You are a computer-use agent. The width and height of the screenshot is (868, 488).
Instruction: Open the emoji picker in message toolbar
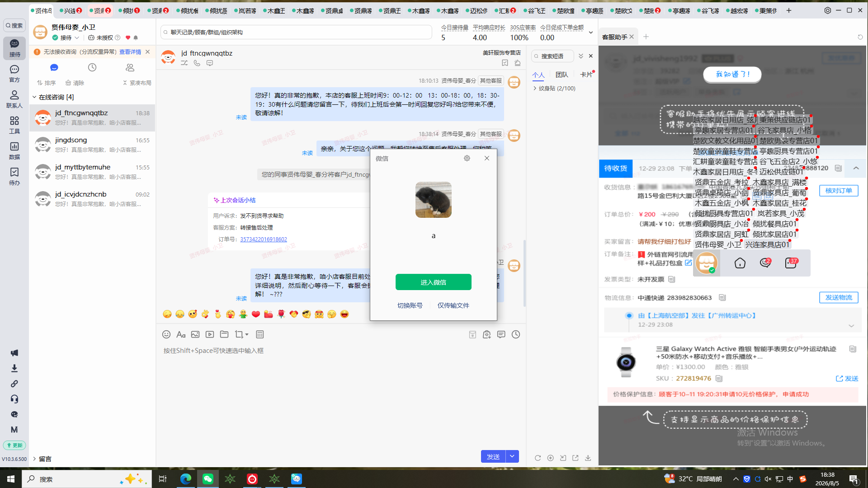tap(166, 334)
